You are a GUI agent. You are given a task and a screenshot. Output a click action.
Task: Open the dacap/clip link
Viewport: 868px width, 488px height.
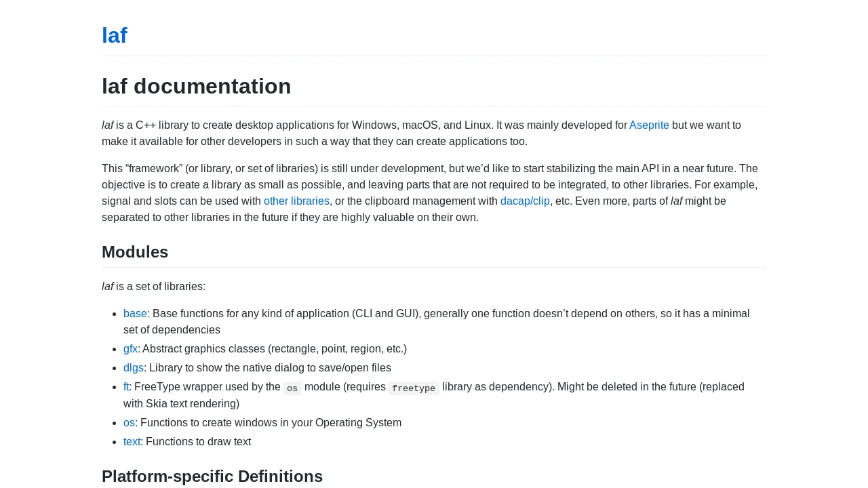(x=525, y=201)
